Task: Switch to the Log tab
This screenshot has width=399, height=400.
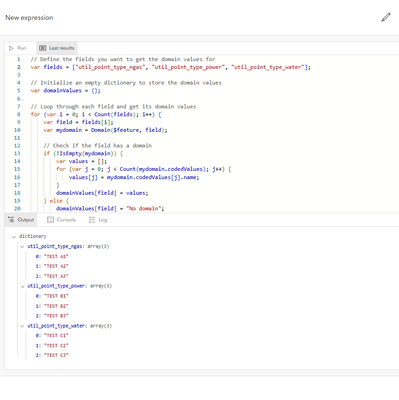Action: point(98,220)
